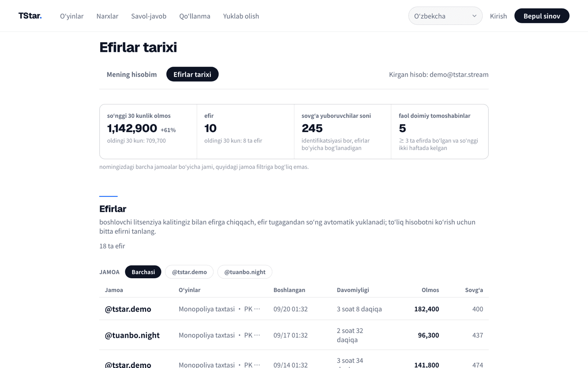
Task: Click the Boshlangan column header
Action: (289, 290)
